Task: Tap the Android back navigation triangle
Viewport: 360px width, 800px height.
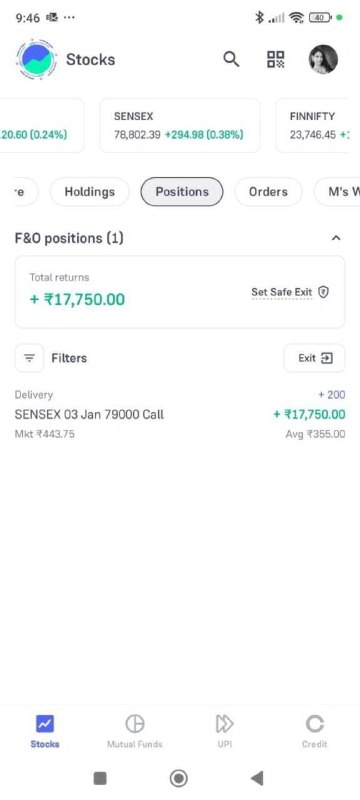Action: click(x=257, y=778)
